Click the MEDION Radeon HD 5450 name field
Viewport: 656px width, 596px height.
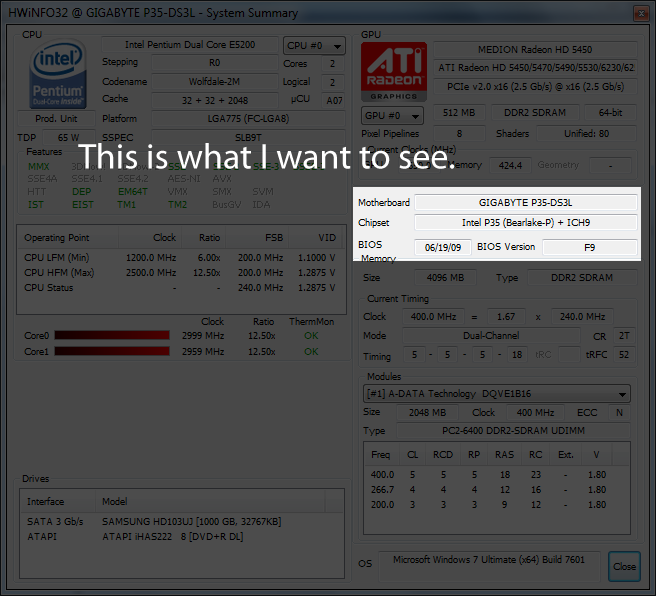click(x=536, y=49)
